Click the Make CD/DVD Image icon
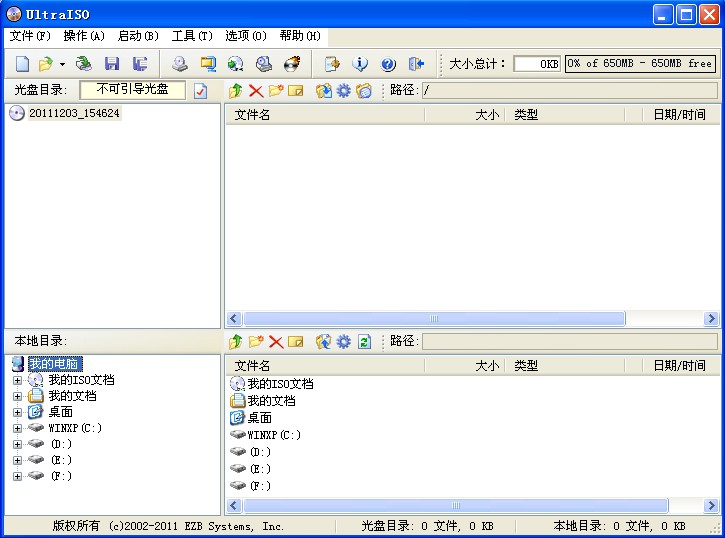The width and height of the screenshot is (725, 538). pyautogui.click(x=179, y=63)
